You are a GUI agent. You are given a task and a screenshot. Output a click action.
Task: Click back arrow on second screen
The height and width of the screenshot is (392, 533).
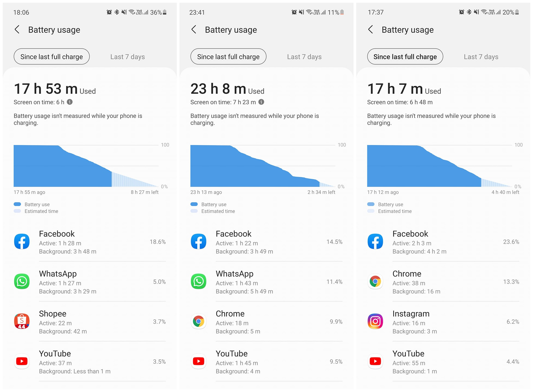coord(193,30)
